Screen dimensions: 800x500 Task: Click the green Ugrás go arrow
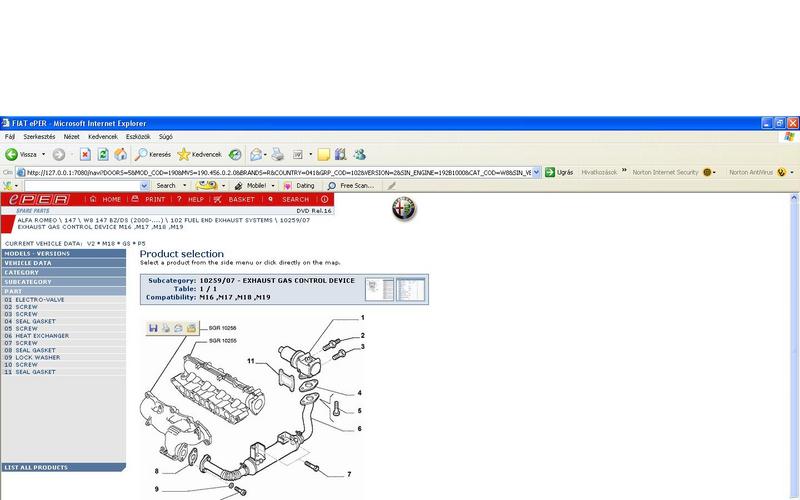[x=549, y=172]
